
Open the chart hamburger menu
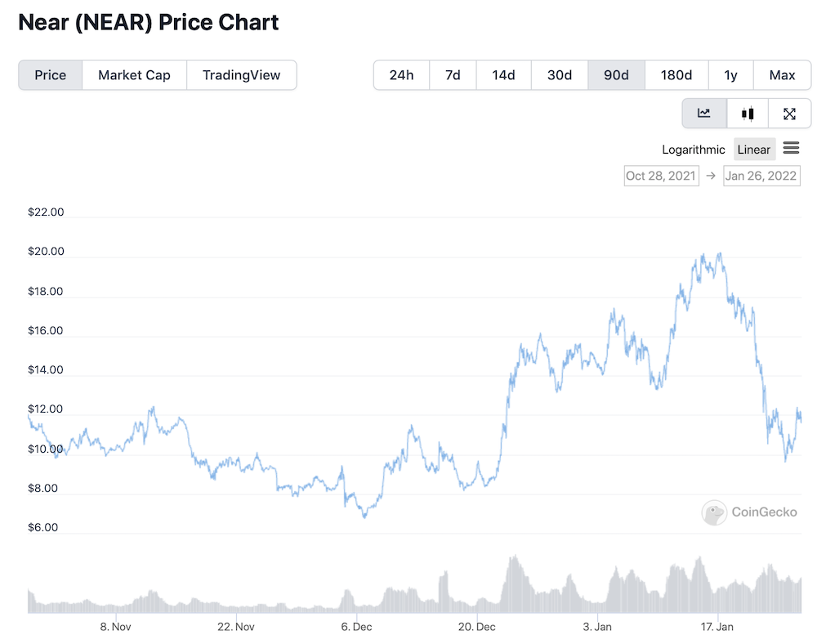[790, 148]
